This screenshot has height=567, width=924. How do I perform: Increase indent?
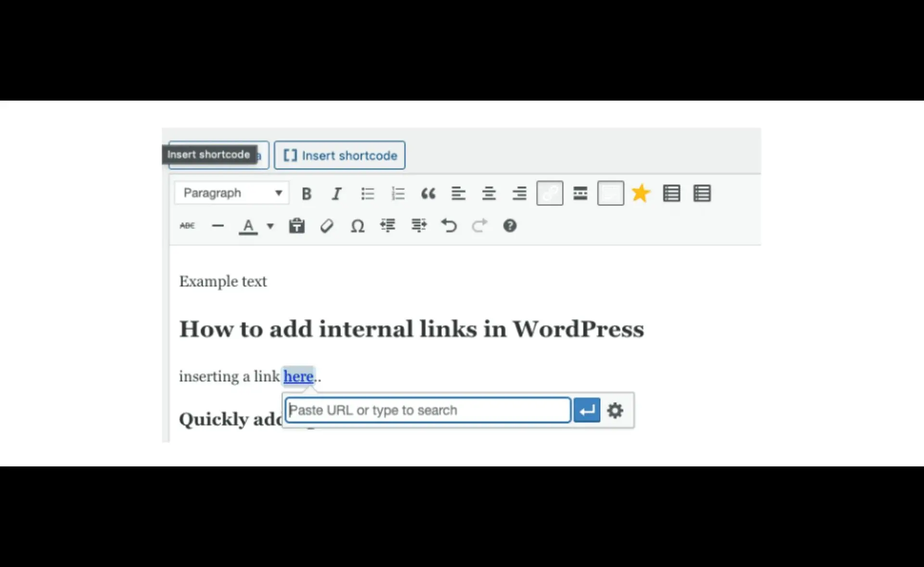(419, 225)
